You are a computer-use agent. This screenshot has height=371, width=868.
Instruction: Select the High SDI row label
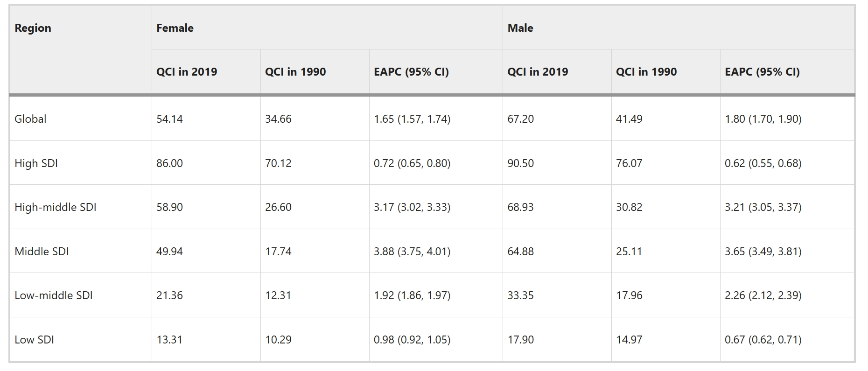(x=36, y=163)
